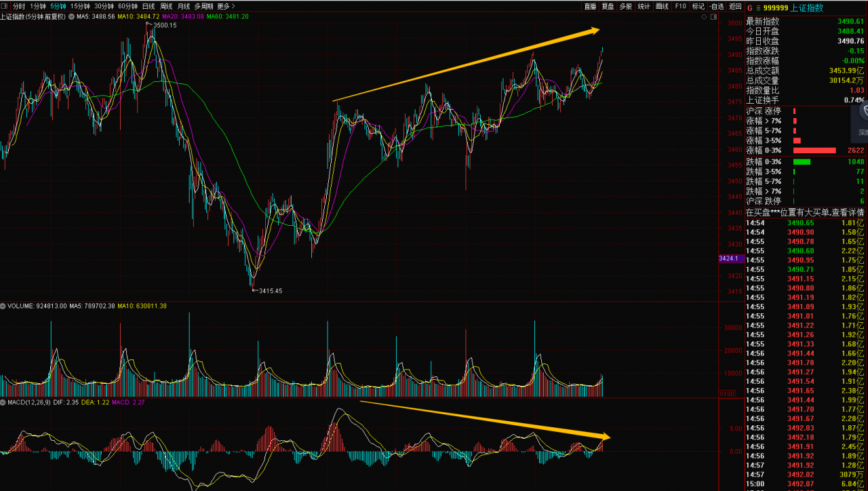Image resolution: width=868 pixels, height=491 pixels.
Task: Click the pin icon left of 分时
Action: point(5,6)
